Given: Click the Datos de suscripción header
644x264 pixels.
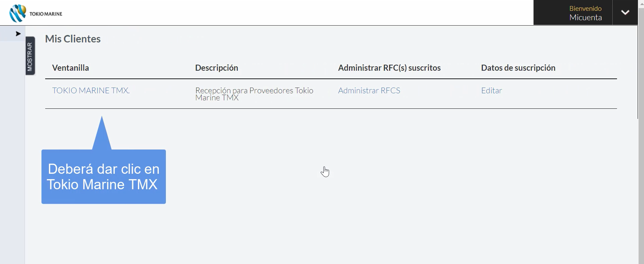Looking at the screenshot, I should coord(518,68).
